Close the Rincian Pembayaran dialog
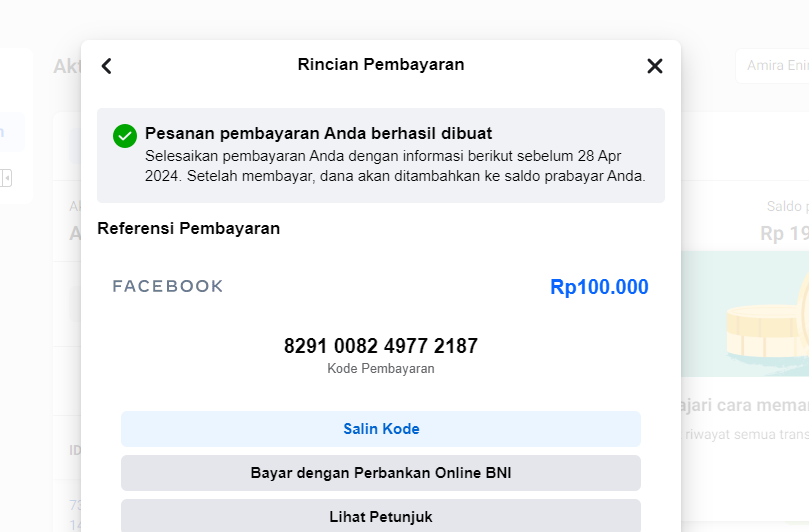Image resolution: width=809 pixels, height=532 pixels. click(x=655, y=66)
